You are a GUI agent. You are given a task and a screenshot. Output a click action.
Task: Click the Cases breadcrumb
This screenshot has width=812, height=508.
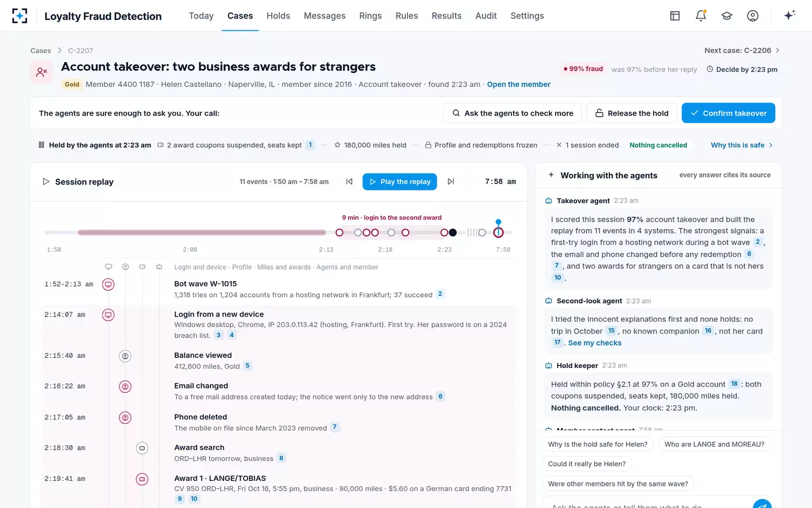41,50
